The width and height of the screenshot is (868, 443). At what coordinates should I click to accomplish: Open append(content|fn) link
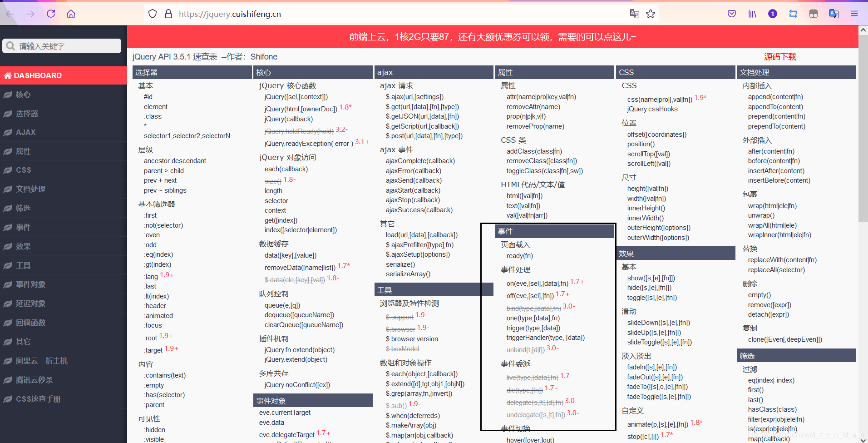pyautogui.click(x=775, y=97)
